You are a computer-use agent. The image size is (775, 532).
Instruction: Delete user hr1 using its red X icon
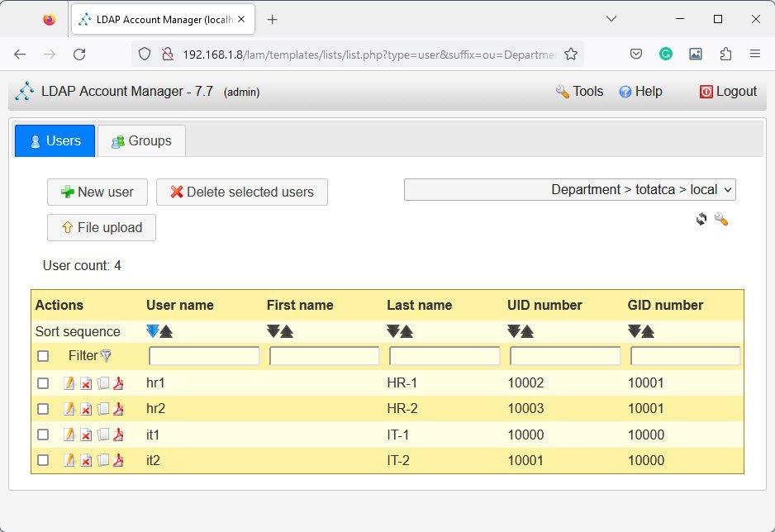[86, 383]
